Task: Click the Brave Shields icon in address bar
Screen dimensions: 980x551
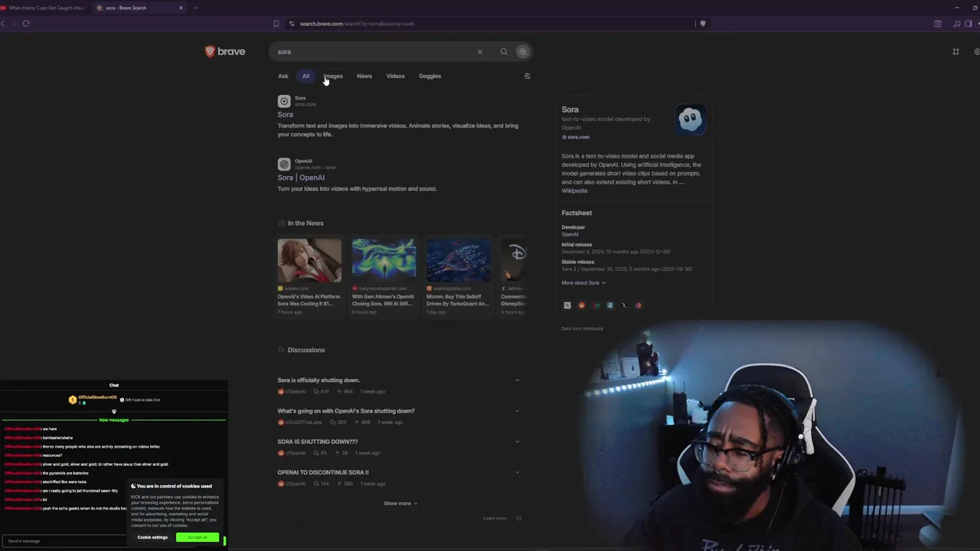Action: click(x=703, y=24)
